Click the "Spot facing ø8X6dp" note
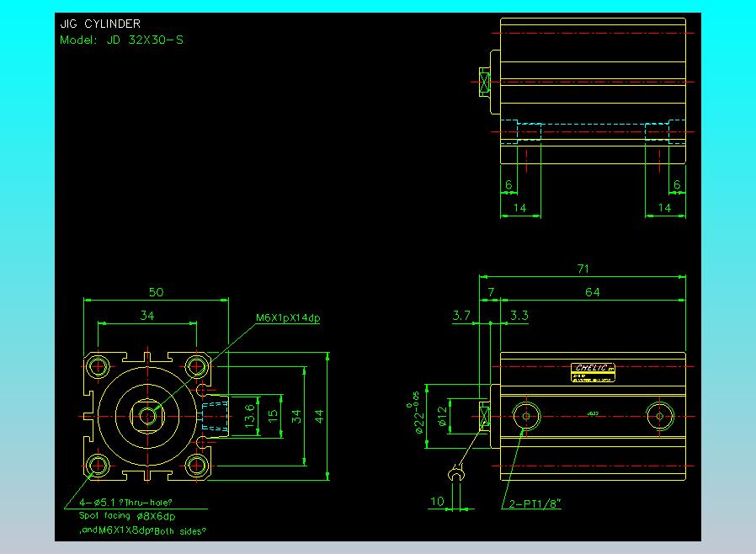 [x=127, y=516]
